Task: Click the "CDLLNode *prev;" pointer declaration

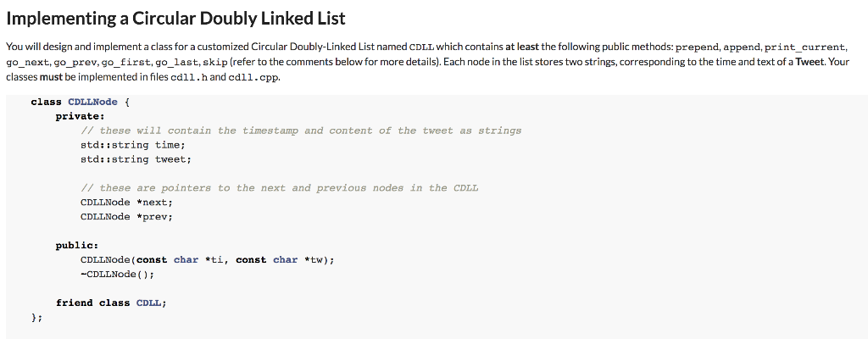Action: [x=126, y=216]
